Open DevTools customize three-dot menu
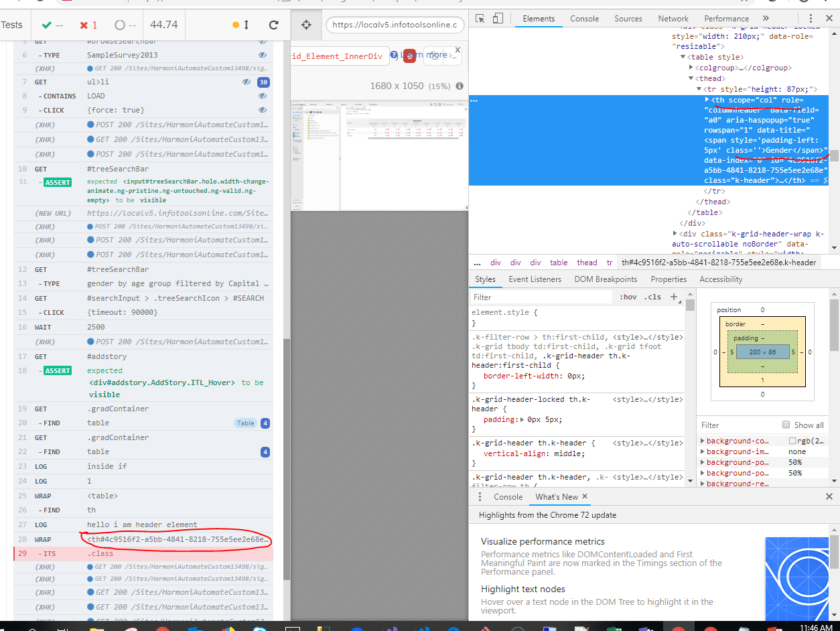This screenshot has width=840, height=631. 811,18
